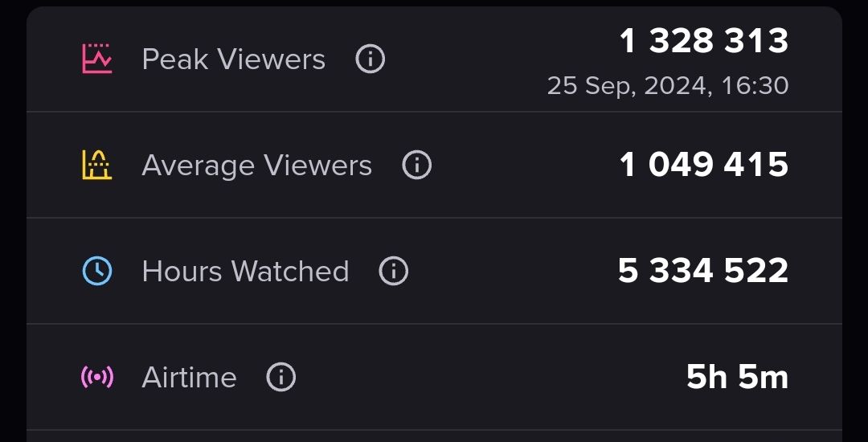Viewport: 868px width, 442px height.
Task: Show info about Average Viewers
Action: [416, 165]
